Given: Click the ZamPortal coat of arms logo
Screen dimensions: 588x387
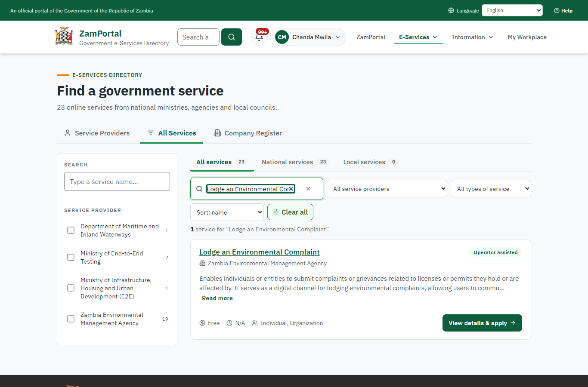Looking at the screenshot, I should tap(64, 37).
